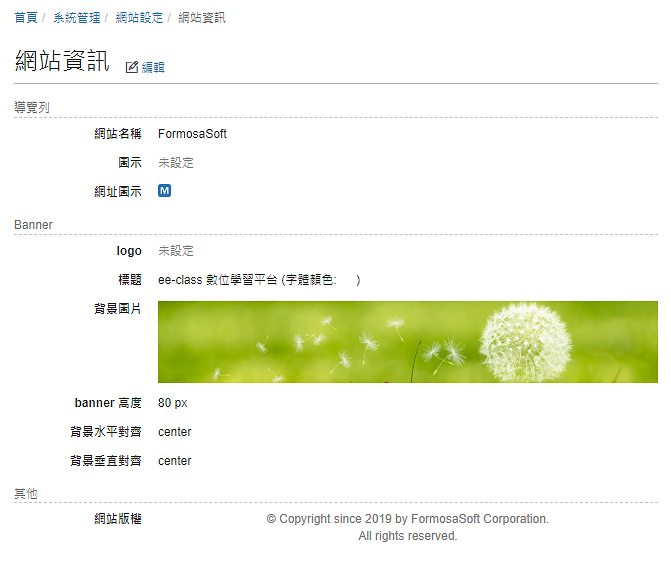Click the edit pencil icon beside 網站資訊
Image resolution: width=671 pixels, height=565 pixels.
(131, 67)
